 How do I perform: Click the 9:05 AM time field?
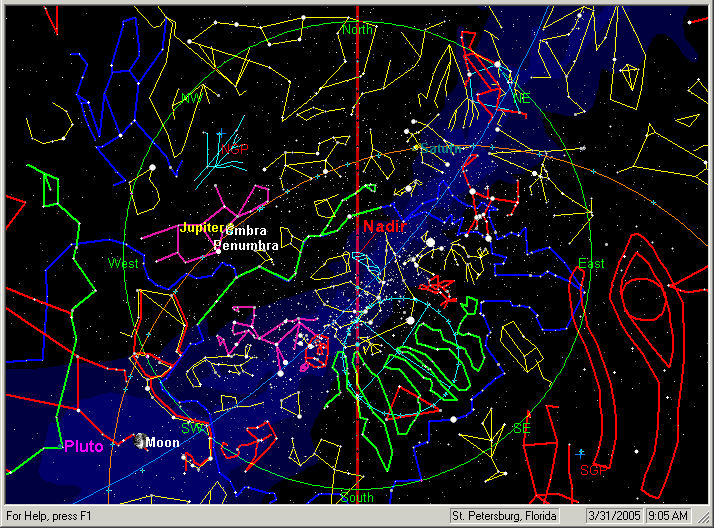pos(669,515)
